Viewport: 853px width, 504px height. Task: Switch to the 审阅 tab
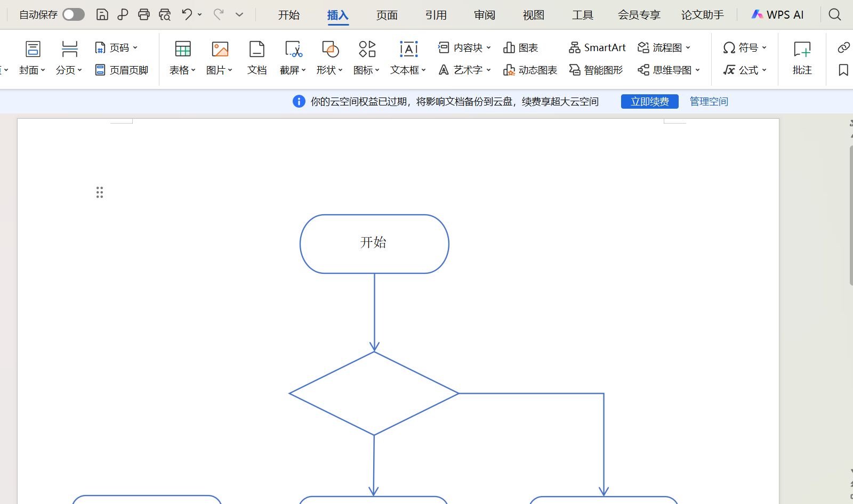pyautogui.click(x=485, y=15)
